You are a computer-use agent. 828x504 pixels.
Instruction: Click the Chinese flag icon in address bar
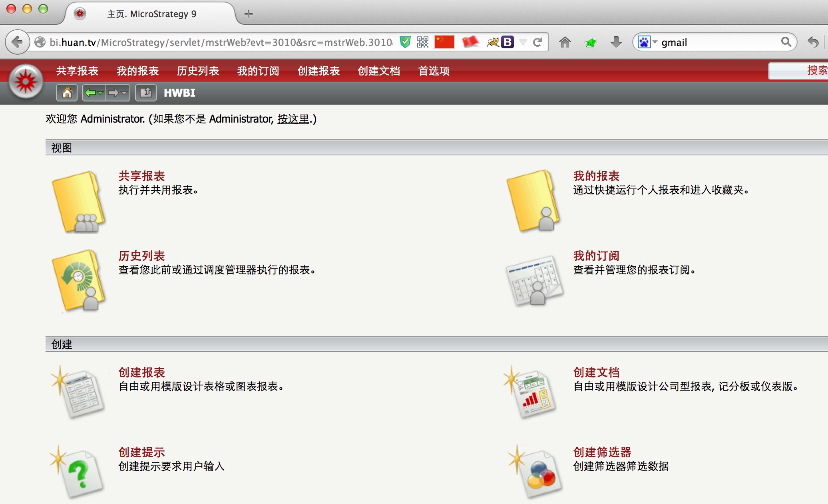point(444,42)
